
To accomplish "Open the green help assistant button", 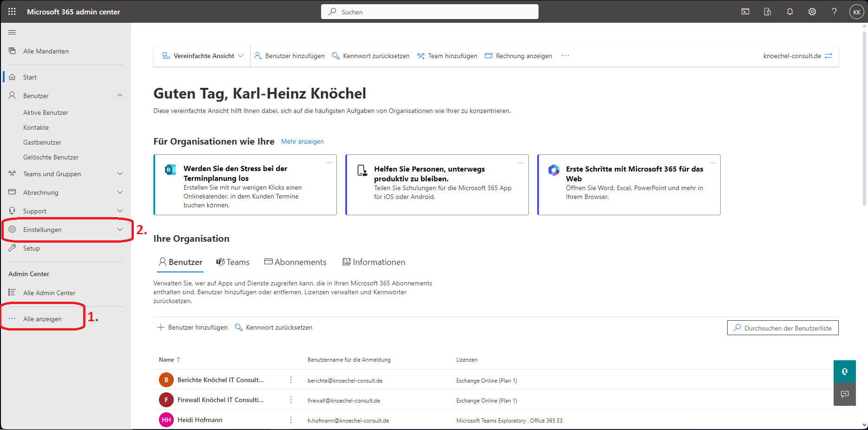I will click(844, 371).
